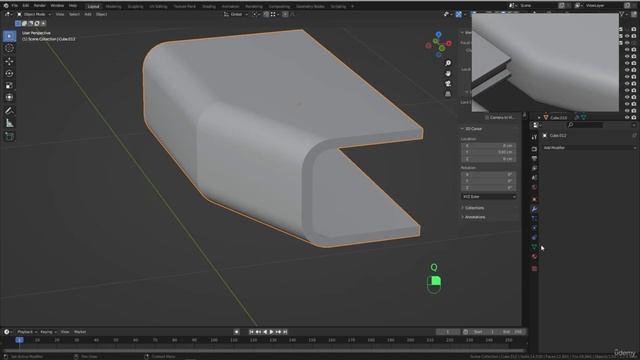
Task: Open the Render menu
Action: (x=40, y=6)
